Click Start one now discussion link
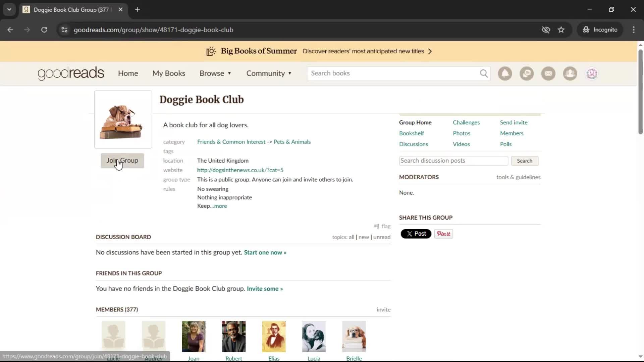 click(265, 253)
